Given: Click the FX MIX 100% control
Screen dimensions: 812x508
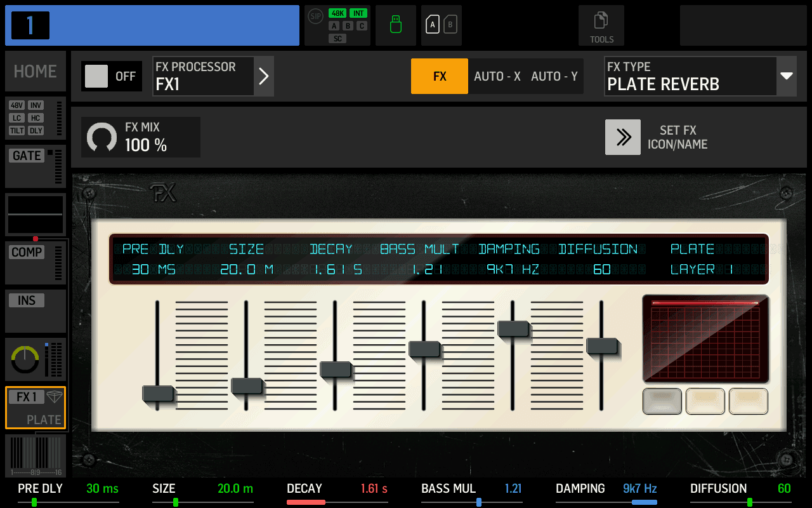Looking at the screenshot, I should click(140, 137).
